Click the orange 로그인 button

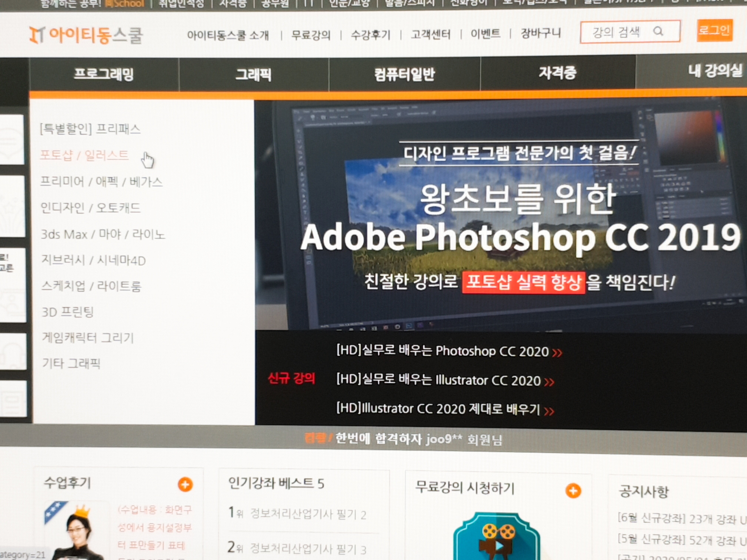coord(715,30)
